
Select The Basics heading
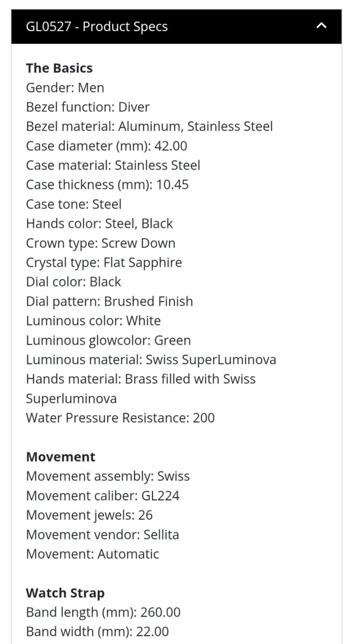[59, 68]
